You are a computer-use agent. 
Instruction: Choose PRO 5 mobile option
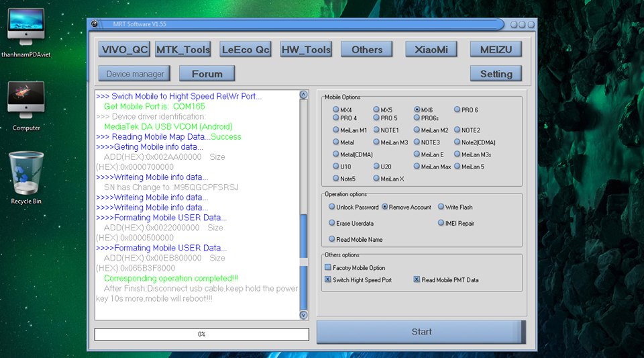376,118
